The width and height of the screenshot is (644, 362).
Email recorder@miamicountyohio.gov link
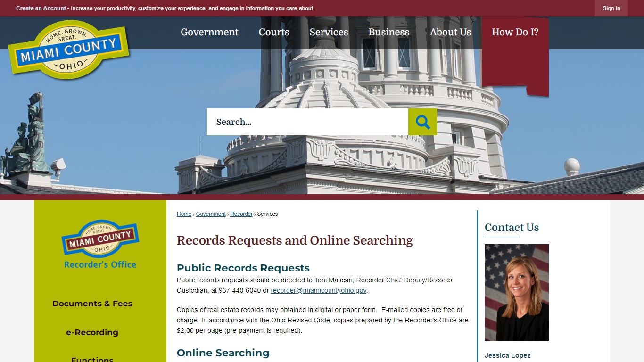click(318, 290)
